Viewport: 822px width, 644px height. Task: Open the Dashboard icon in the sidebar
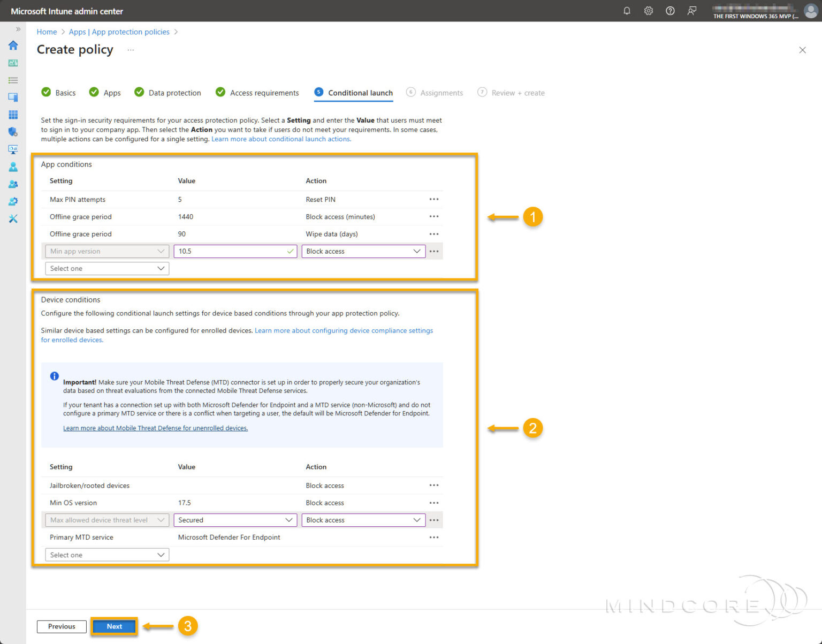[13, 63]
